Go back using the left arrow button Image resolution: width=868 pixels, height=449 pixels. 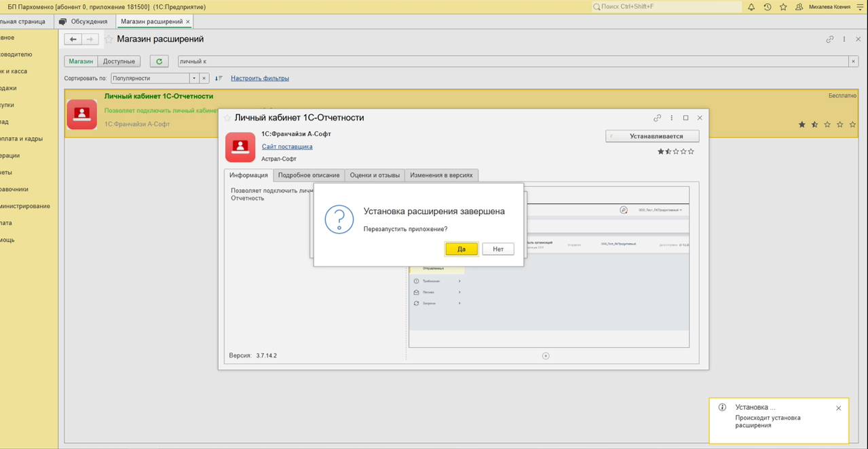point(73,39)
